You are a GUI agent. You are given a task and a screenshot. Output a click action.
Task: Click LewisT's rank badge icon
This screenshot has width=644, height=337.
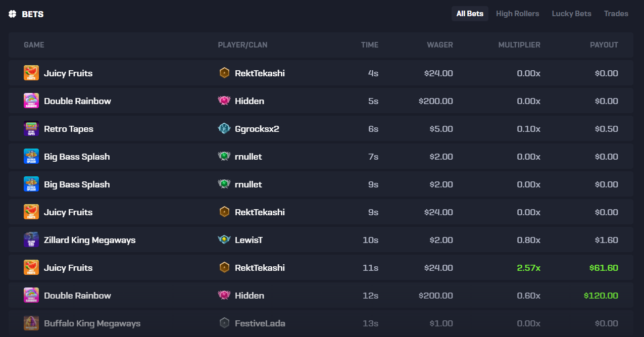pyautogui.click(x=224, y=240)
